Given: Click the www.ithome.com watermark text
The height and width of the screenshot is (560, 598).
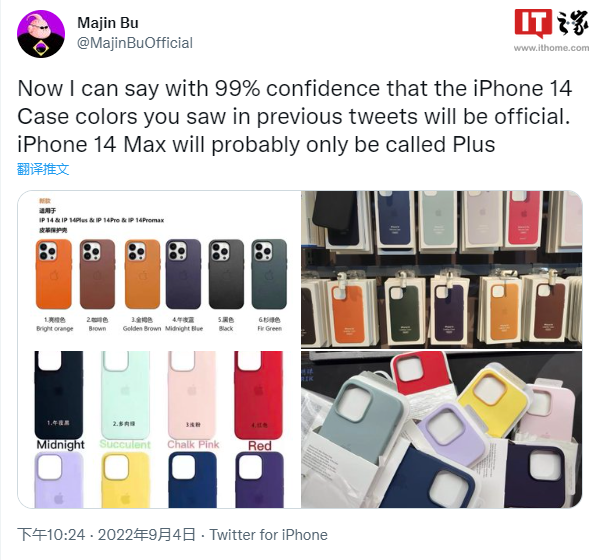Looking at the screenshot, I should click(551, 48).
